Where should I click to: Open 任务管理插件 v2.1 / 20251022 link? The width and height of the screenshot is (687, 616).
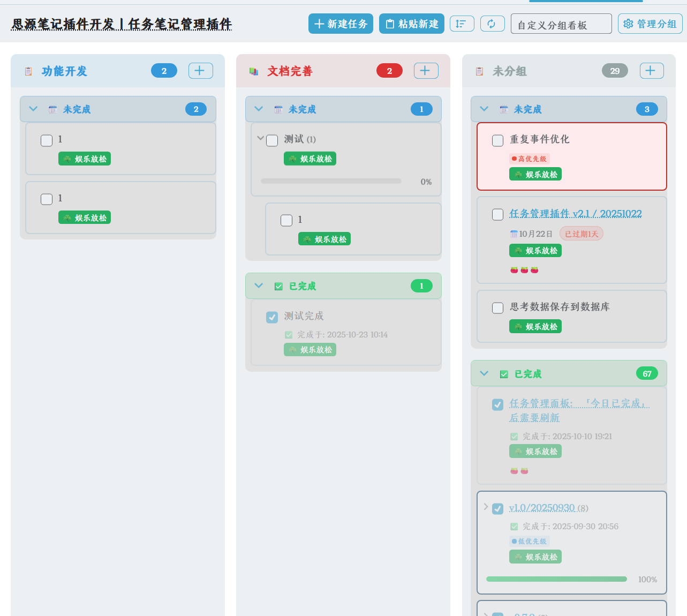(575, 214)
